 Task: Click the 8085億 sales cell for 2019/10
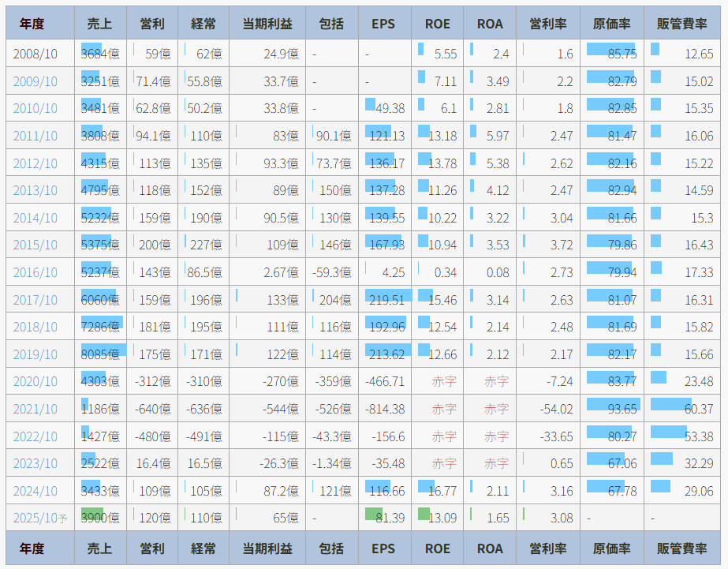(x=101, y=354)
